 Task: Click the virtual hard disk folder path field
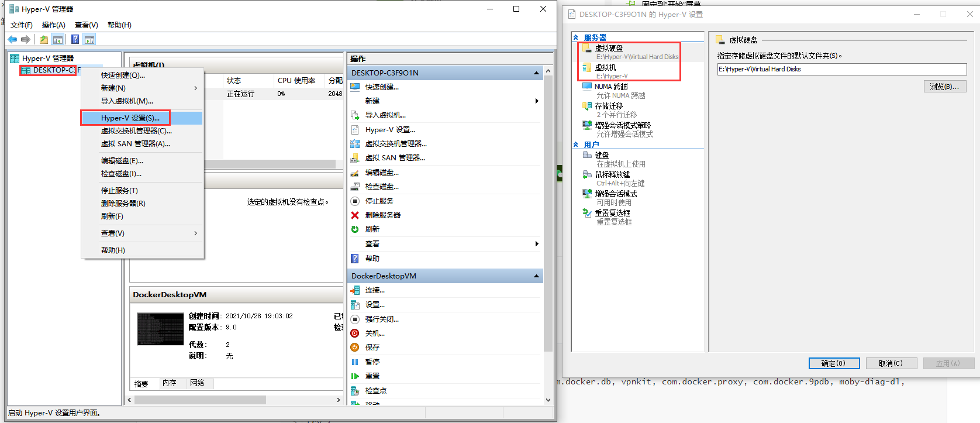point(841,69)
